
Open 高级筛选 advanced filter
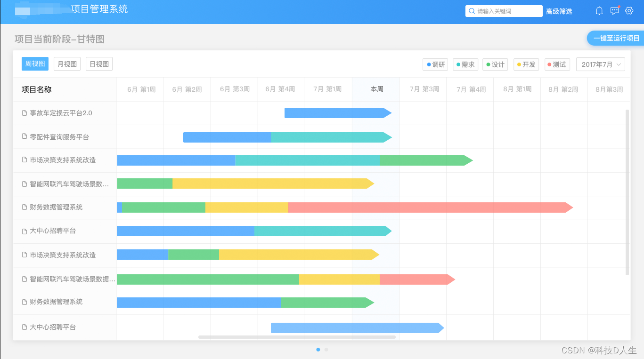point(559,11)
